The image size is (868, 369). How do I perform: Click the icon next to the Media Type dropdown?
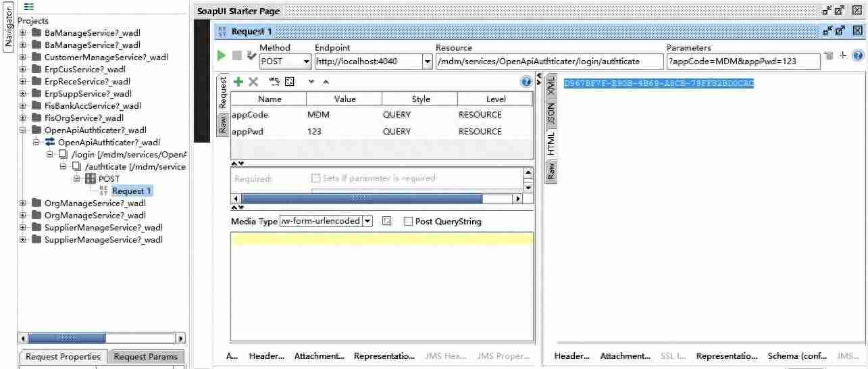pos(386,221)
